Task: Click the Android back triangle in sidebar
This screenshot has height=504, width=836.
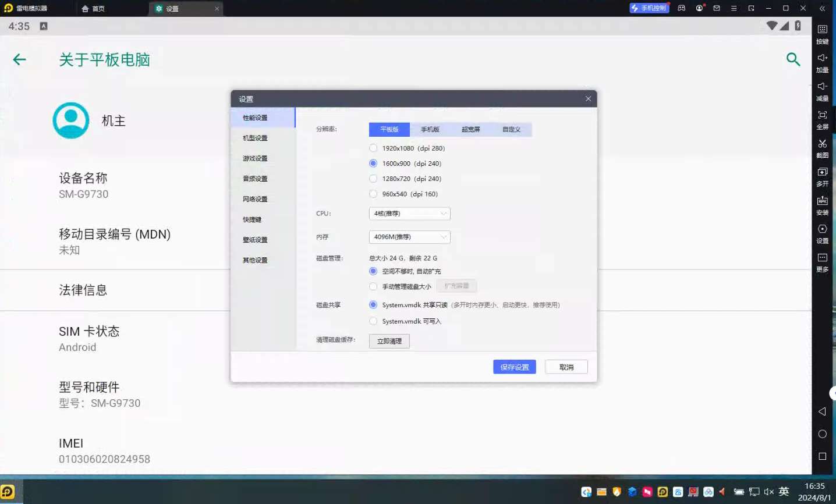Action: click(822, 411)
